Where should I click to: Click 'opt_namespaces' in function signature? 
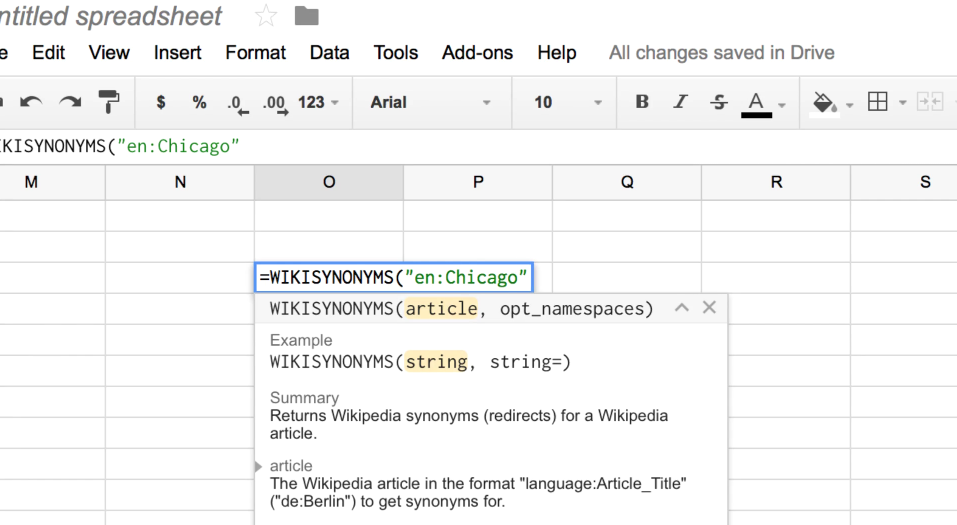click(x=571, y=310)
